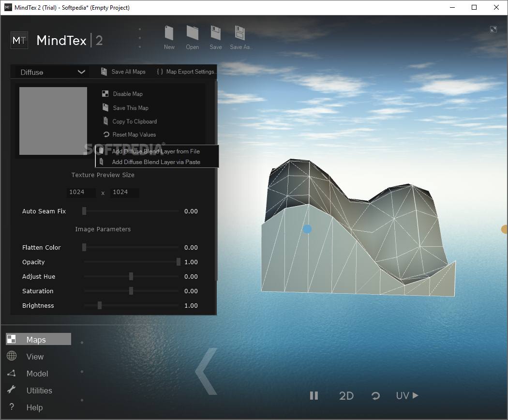Click the Reset Map Values arrow icon
The width and height of the screenshot is (508, 420).
(106, 134)
